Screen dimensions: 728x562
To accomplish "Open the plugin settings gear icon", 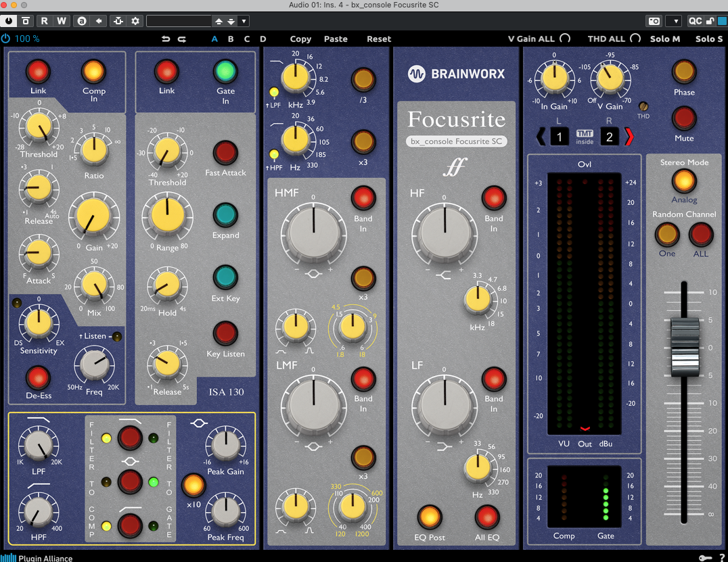I will 135,21.
